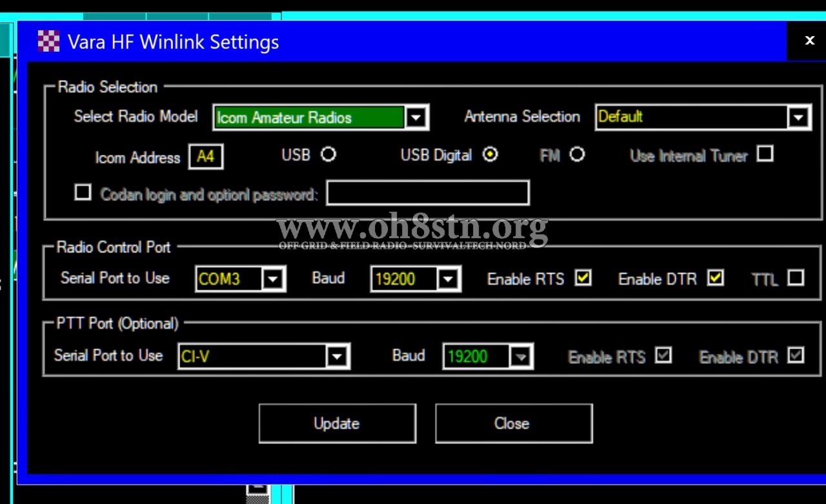
Task: Click the Codan password text field
Action: coord(427,193)
